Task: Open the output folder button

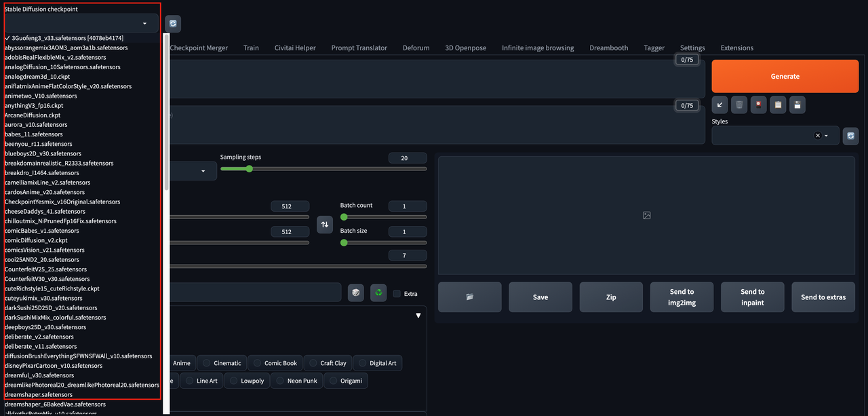Action: pos(470,297)
